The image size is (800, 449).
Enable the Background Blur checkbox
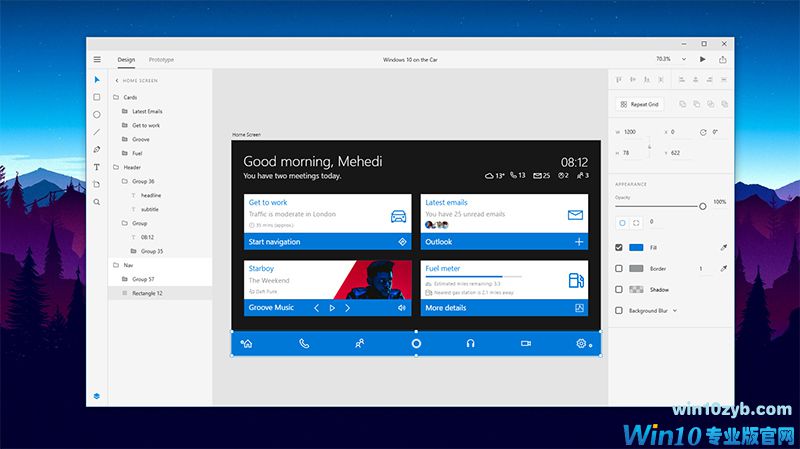pyautogui.click(x=619, y=310)
